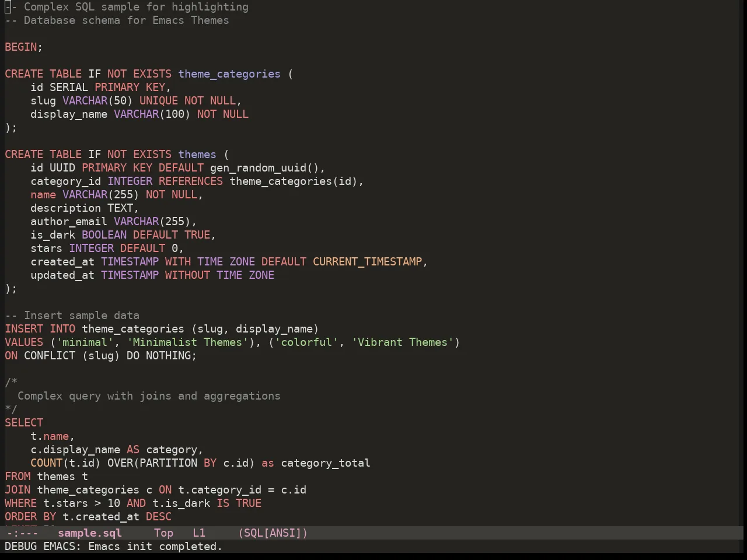The width and height of the screenshot is (747, 560).
Task: Click the Top position indicator in mode line
Action: pos(163,533)
